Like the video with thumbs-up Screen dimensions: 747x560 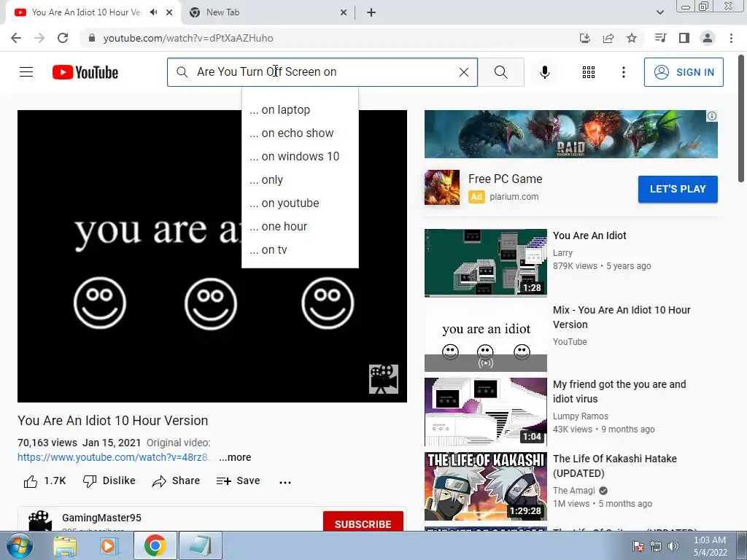click(44, 481)
